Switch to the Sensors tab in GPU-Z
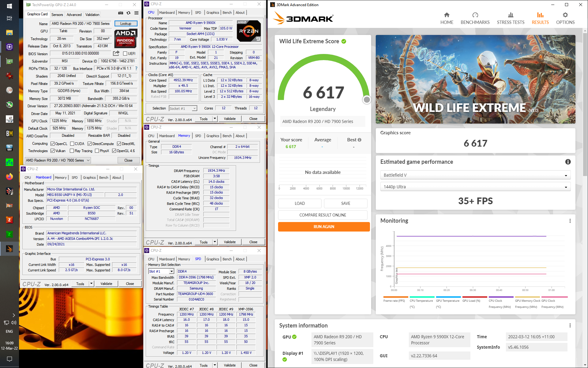This screenshot has height=368, width=588. pos(57,15)
